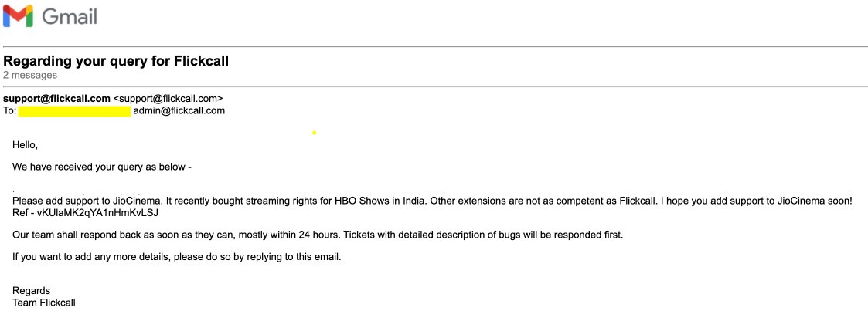Click the line If you want to add details
Image resolution: width=868 pixels, height=318 pixels.
click(176, 256)
